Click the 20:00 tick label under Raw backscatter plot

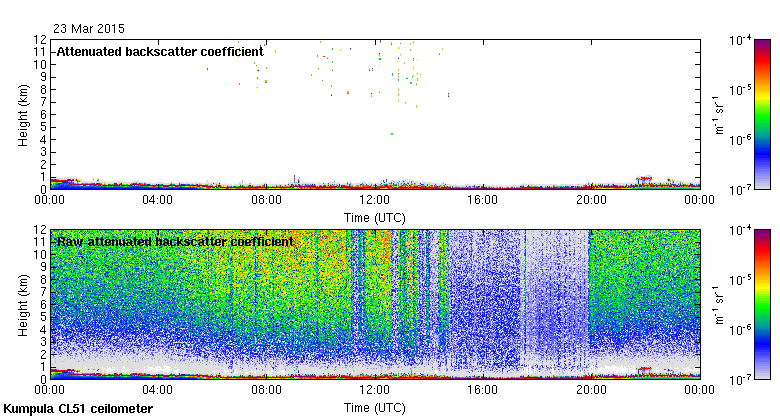(591, 390)
